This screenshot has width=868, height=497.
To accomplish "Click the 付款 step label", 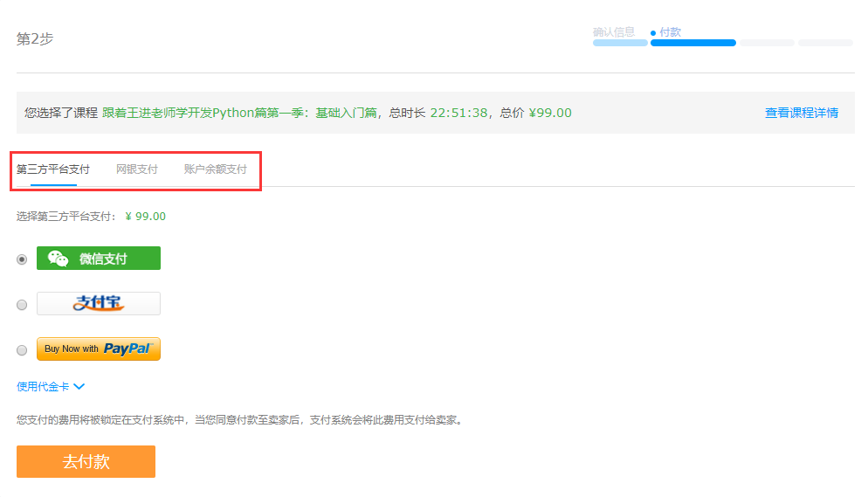I will 670,32.
